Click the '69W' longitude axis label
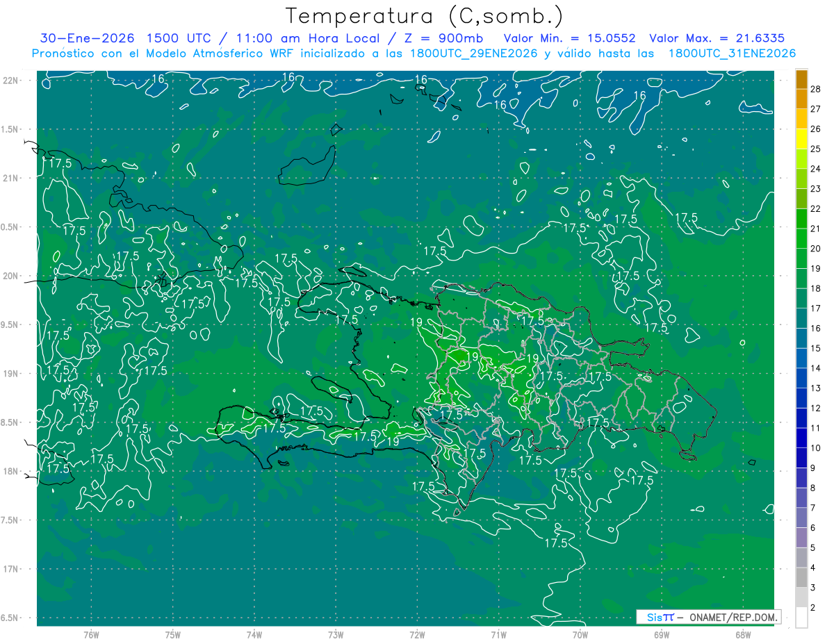 tap(662, 634)
